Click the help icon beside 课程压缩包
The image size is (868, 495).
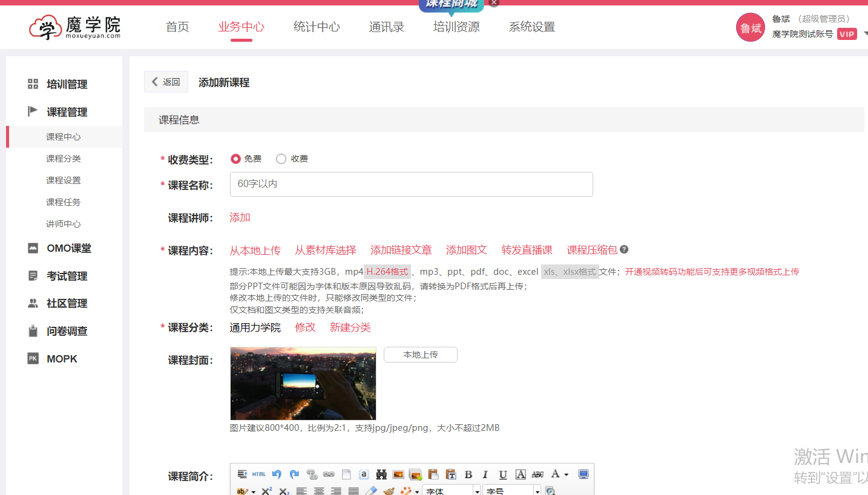[624, 249]
